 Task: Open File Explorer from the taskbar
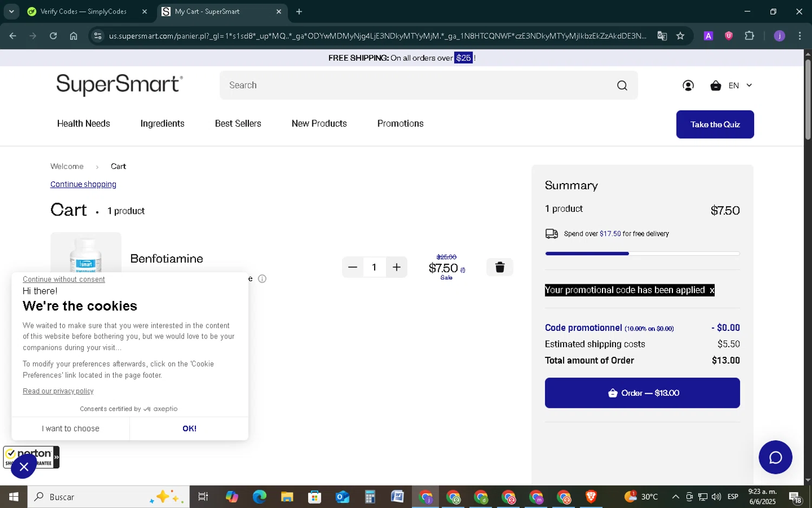[x=287, y=497]
